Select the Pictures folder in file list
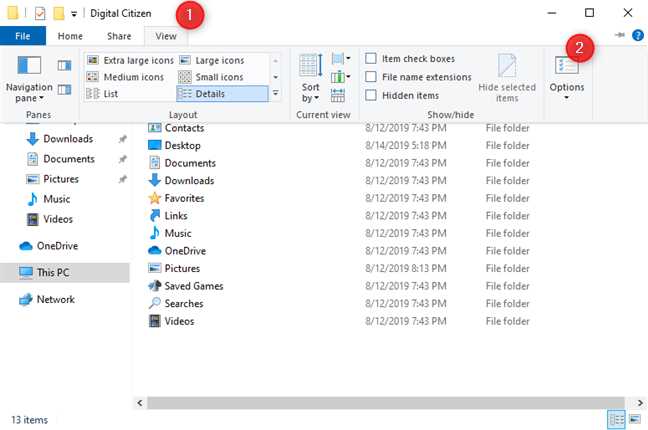Viewport: 648px width, 430px height. (x=174, y=268)
